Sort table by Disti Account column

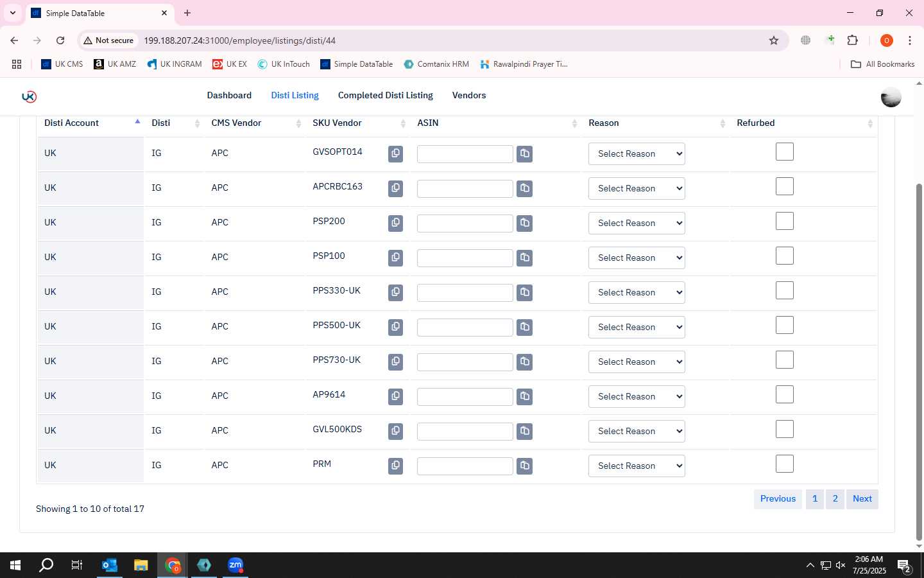(x=90, y=123)
